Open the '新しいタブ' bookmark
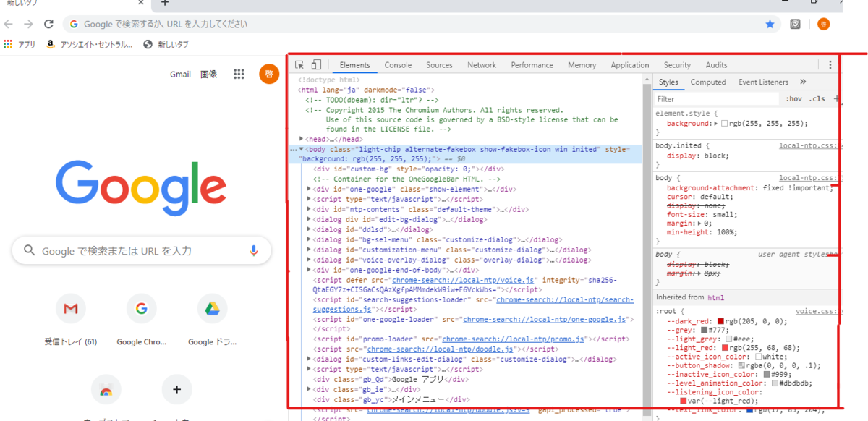 pyautogui.click(x=166, y=44)
